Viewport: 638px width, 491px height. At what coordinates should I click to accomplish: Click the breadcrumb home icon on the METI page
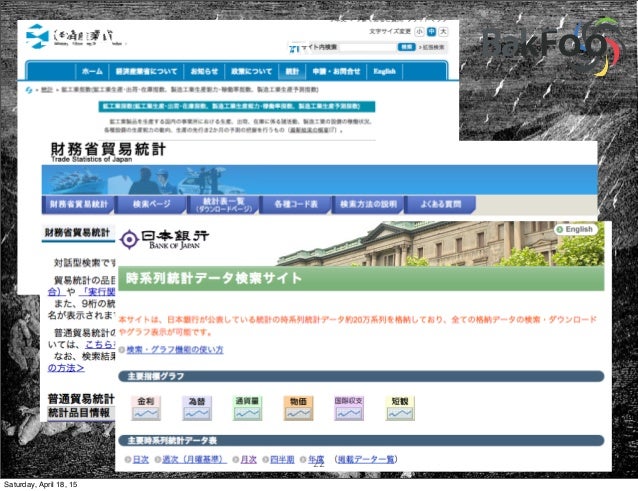click(x=29, y=90)
